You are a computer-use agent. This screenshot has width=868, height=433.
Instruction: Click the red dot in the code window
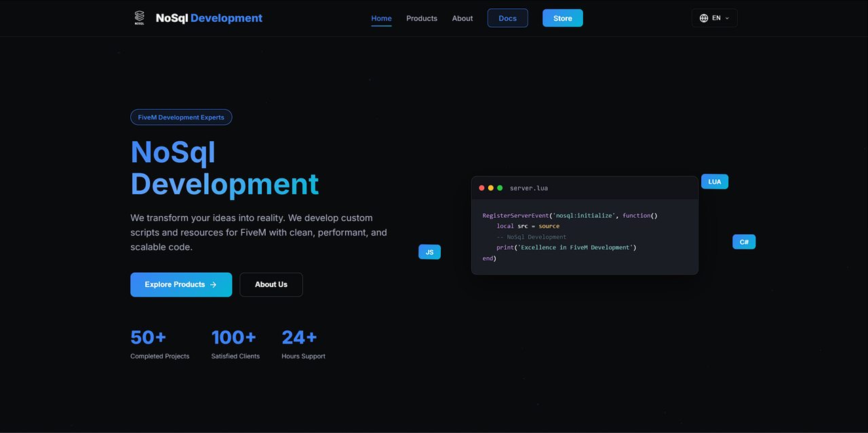pyautogui.click(x=482, y=188)
